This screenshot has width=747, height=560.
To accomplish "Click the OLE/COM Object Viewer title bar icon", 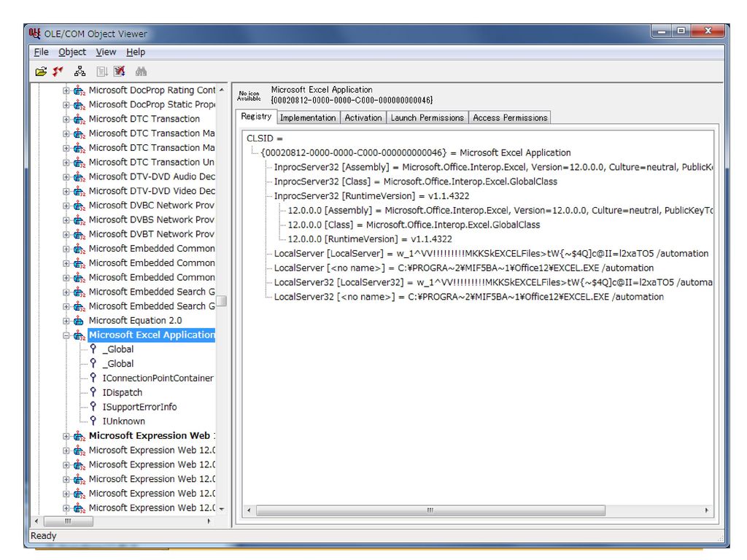I will click(x=34, y=34).
